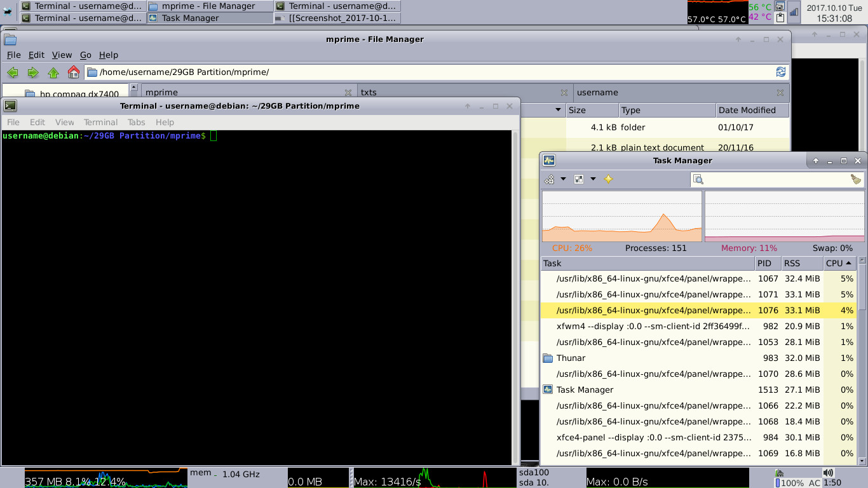Viewport: 868px width, 488px height.
Task: Open the screenshot tool in the top panel
Action: [780, 6]
